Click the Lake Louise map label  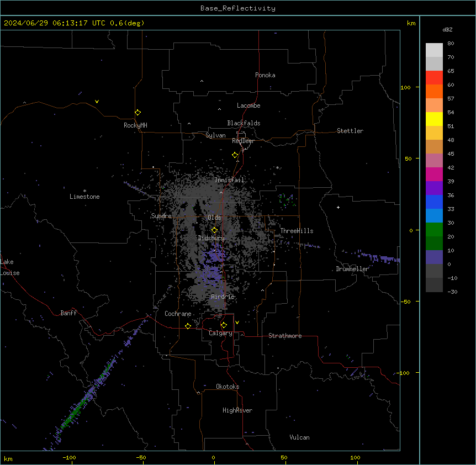pyautogui.click(x=10, y=267)
